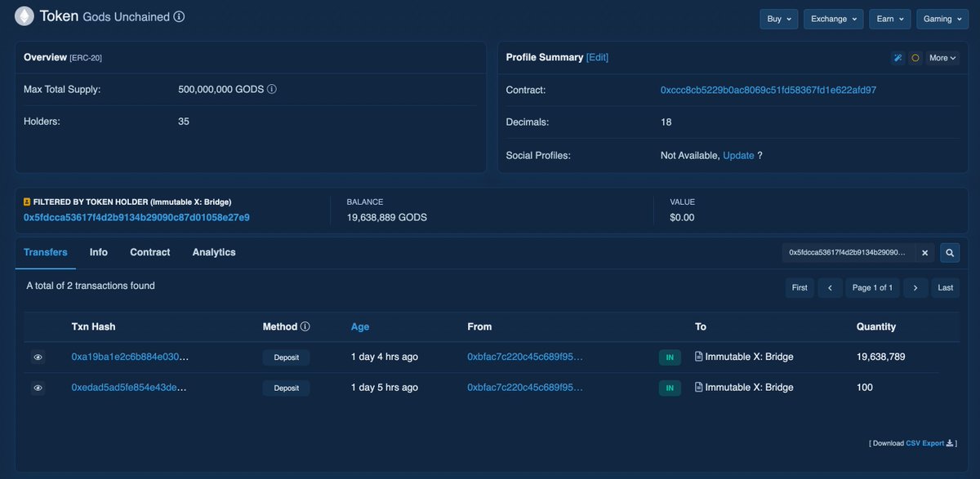The image size is (980, 479).
Task: Open the Exchange dropdown
Action: 834,19
